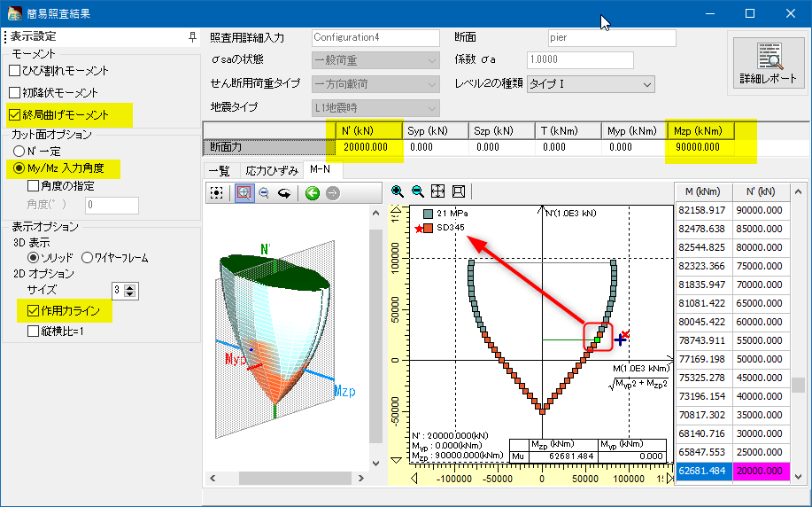Select the 62681.484 row in M-N list
Screen dimensions: 812x507
click(x=733, y=471)
